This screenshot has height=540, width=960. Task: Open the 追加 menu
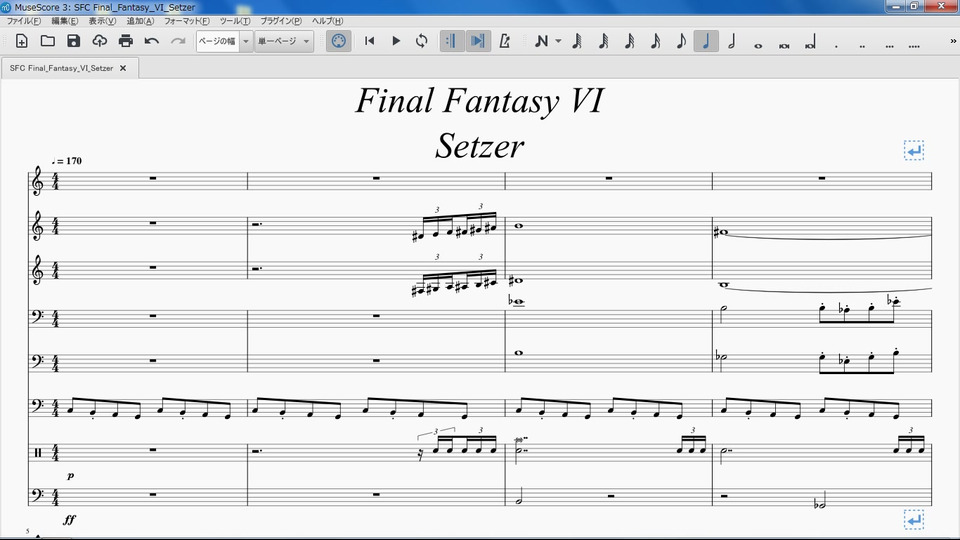pyautogui.click(x=140, y=21)
